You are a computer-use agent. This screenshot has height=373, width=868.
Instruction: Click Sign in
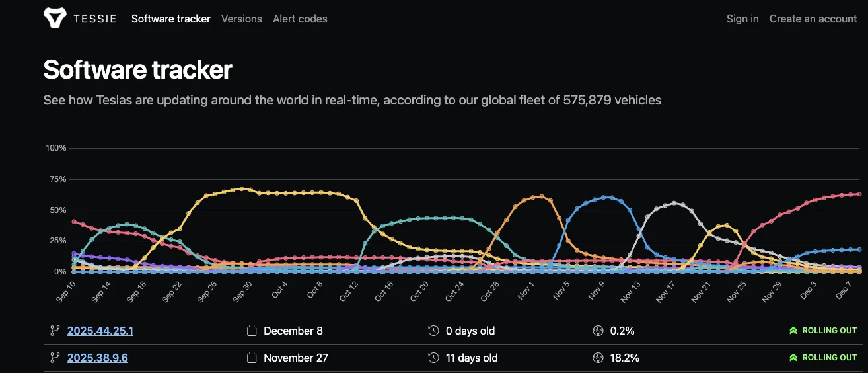(742, 19)
